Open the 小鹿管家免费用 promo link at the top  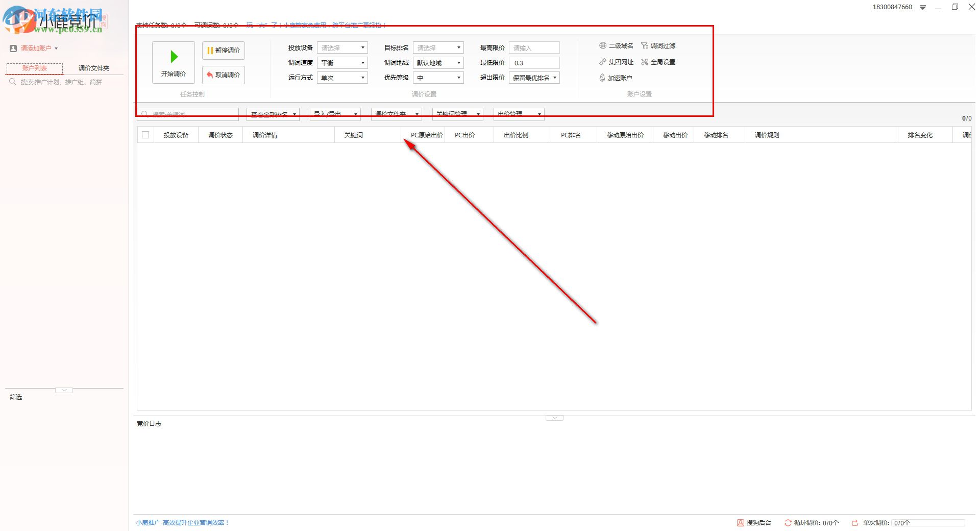click(x=316, y=25)
